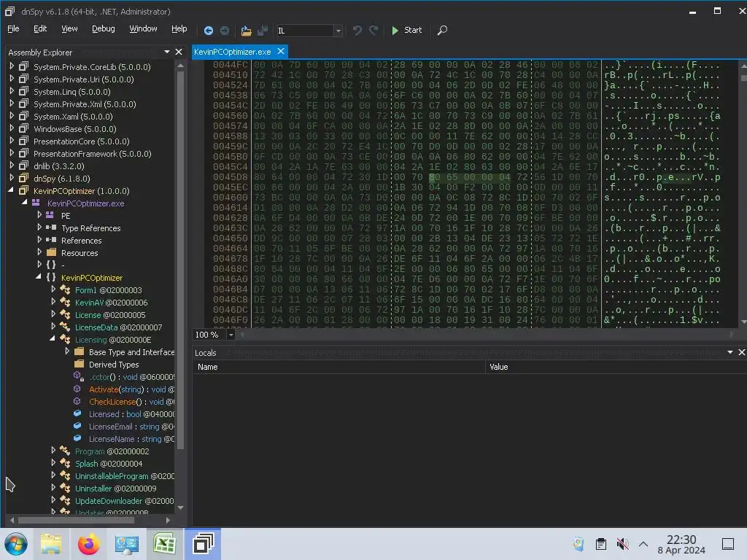Click the muted volume tray icon
Image resolution: width=747 pixels, height=560 pixels.
(x=622, y=544)
